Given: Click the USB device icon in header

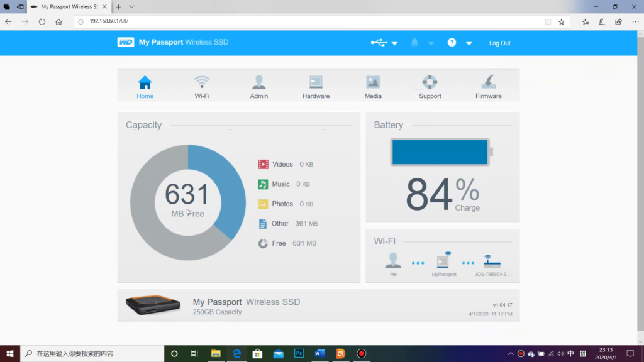Looking at the screenshot, I should coord(379,43).
